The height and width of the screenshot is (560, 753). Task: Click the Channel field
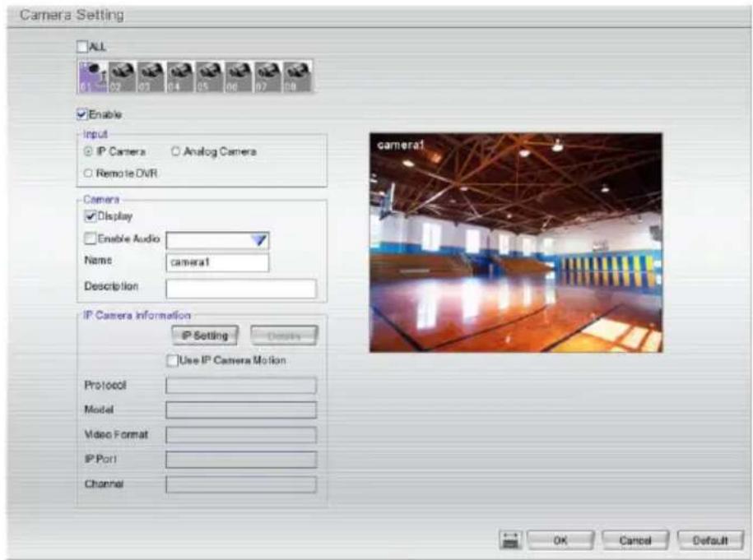[241, 484]
